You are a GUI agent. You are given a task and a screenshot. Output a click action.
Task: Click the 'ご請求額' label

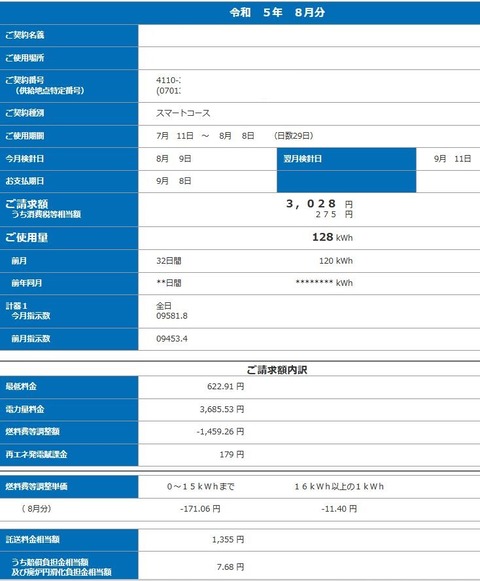tap(27, 204)
